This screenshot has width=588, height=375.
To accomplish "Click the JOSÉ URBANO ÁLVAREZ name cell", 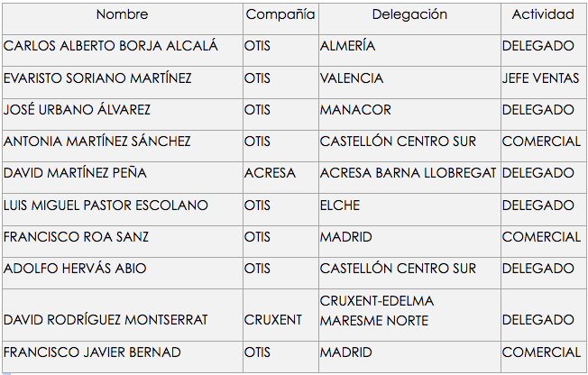I will pos(78,110).
